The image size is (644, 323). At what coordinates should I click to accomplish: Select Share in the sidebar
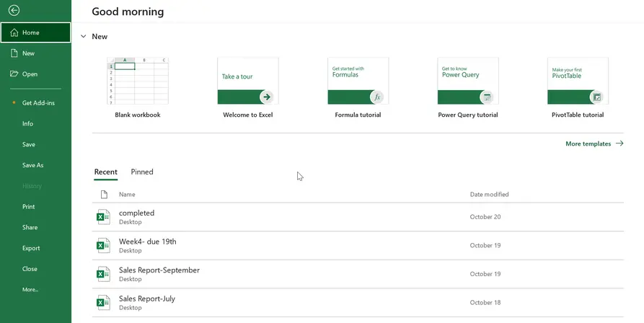(30, 227)
